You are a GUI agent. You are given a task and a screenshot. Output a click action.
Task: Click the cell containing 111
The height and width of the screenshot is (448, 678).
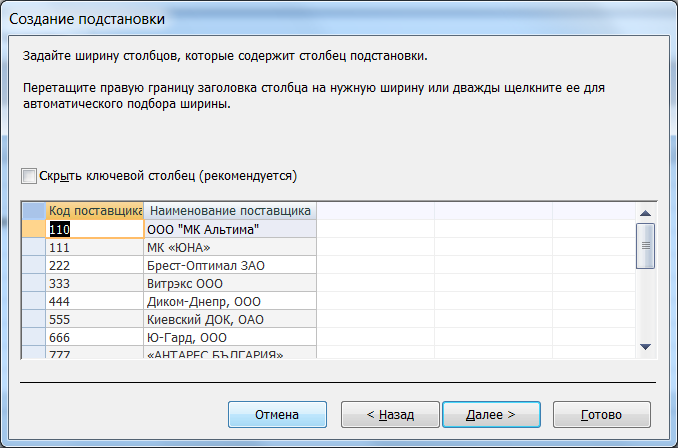point(95,247)
